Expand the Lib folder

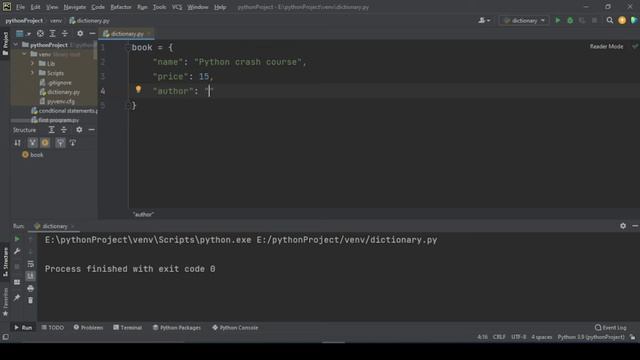coord(33,63)
